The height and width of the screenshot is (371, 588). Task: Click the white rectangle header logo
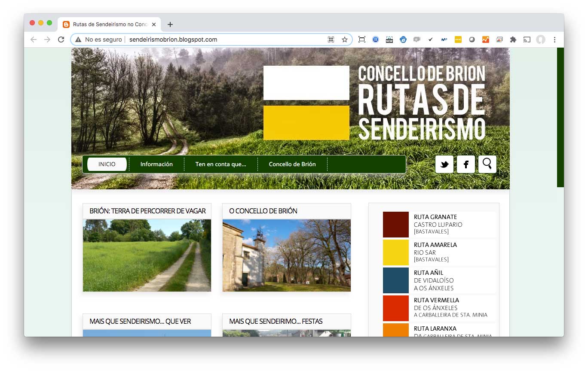click(x=306, y=83)
